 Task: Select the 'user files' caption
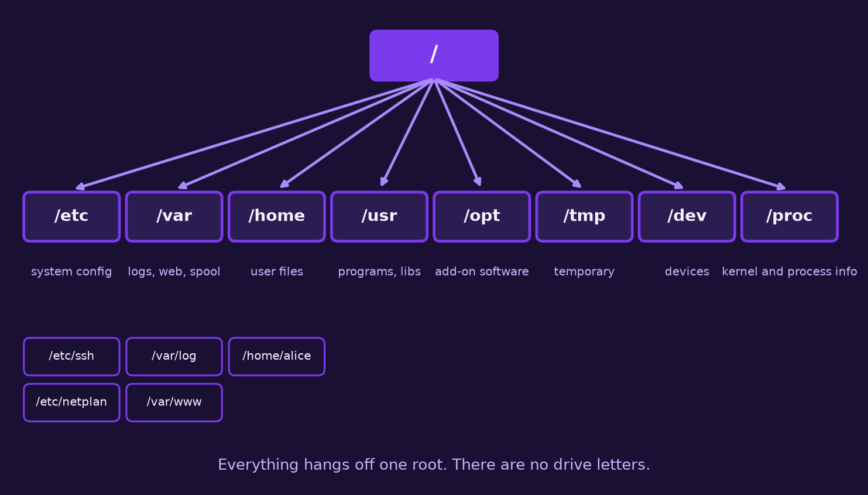(277, 272)
